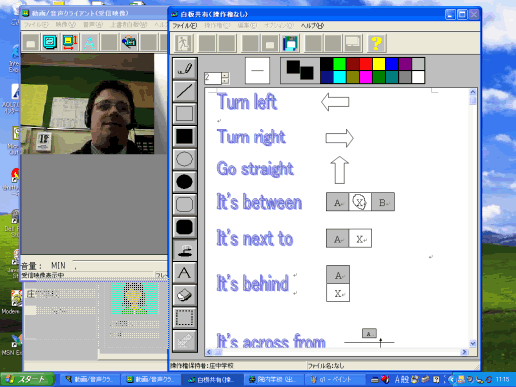Activate the text A tool
The width and height of the screenshot is (516, 387).
(185, 272)
